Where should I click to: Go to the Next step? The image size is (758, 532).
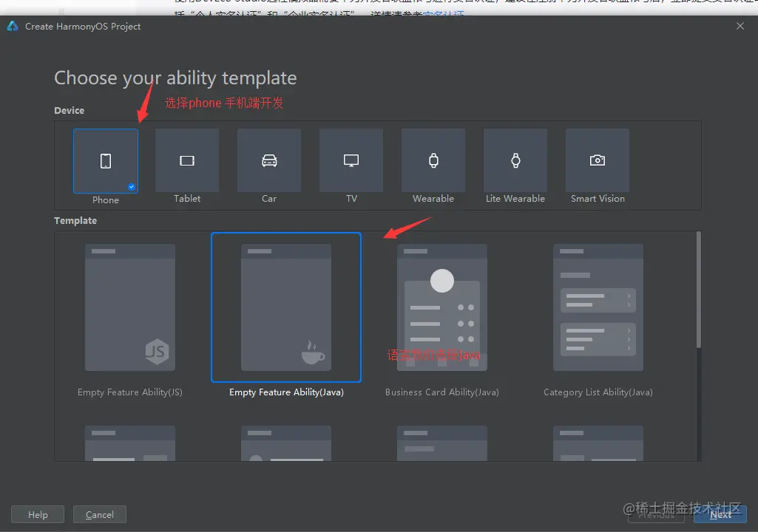[720, 514]
